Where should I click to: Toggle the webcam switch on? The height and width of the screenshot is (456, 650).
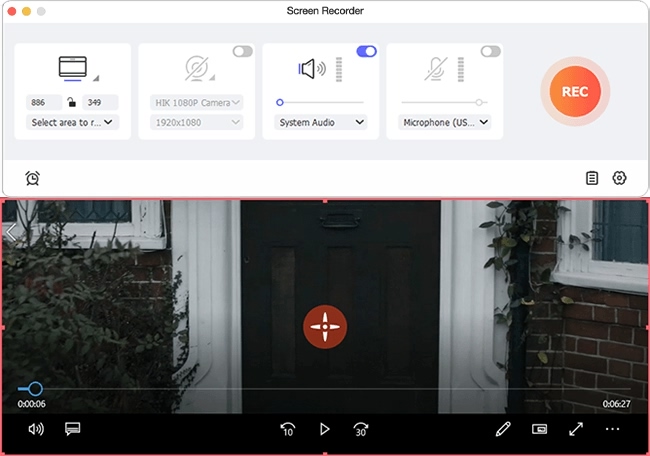pos(243,51)
